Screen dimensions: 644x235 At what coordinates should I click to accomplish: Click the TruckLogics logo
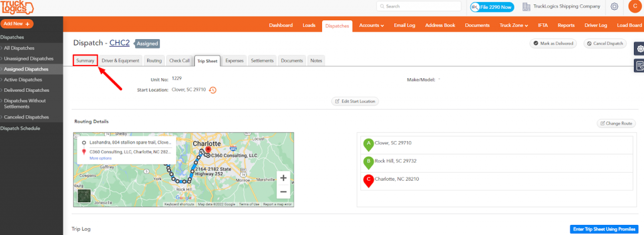tap(17, 8)
